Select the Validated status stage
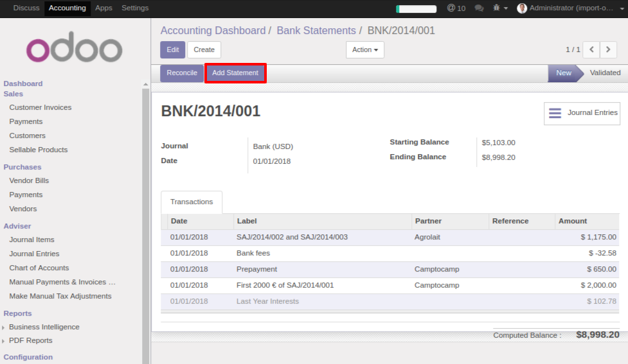 point(605,73)
